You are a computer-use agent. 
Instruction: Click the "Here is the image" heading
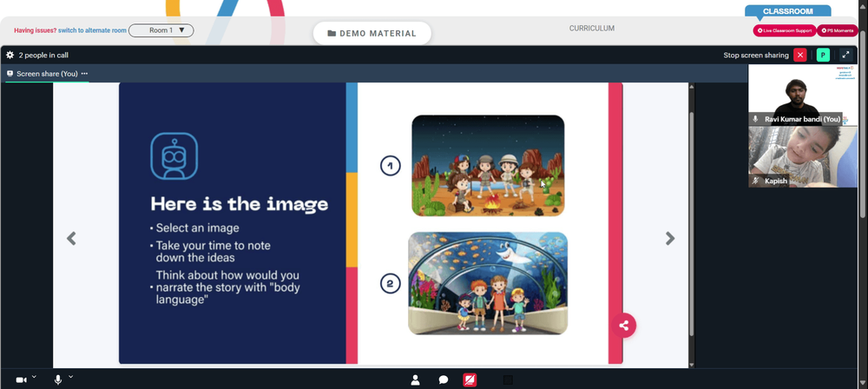pyautogui.click(x=240, y=203)
